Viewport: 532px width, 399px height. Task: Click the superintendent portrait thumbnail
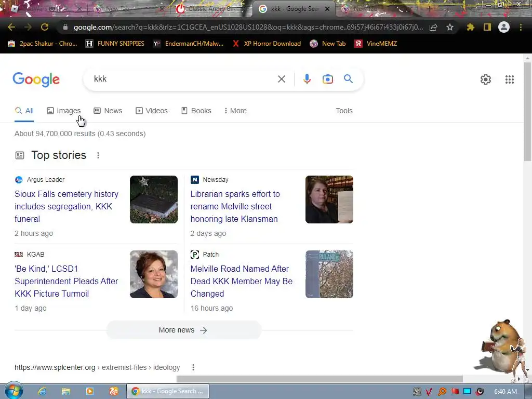point(154,274)
